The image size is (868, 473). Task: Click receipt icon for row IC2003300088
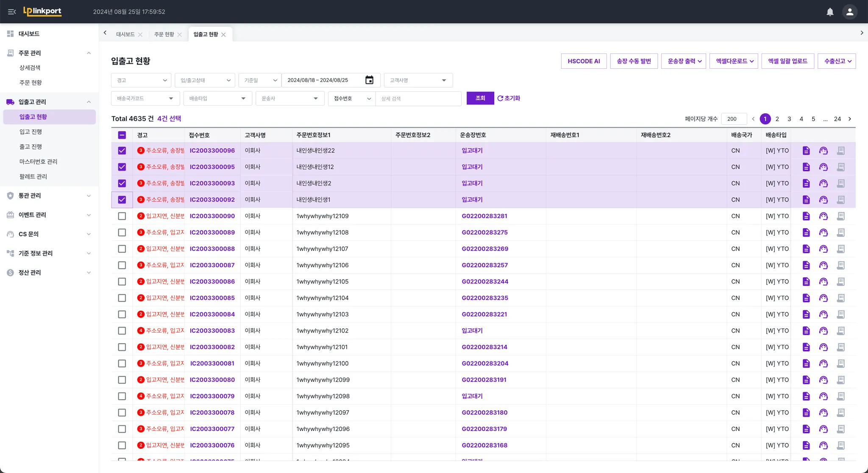point(841,249)
